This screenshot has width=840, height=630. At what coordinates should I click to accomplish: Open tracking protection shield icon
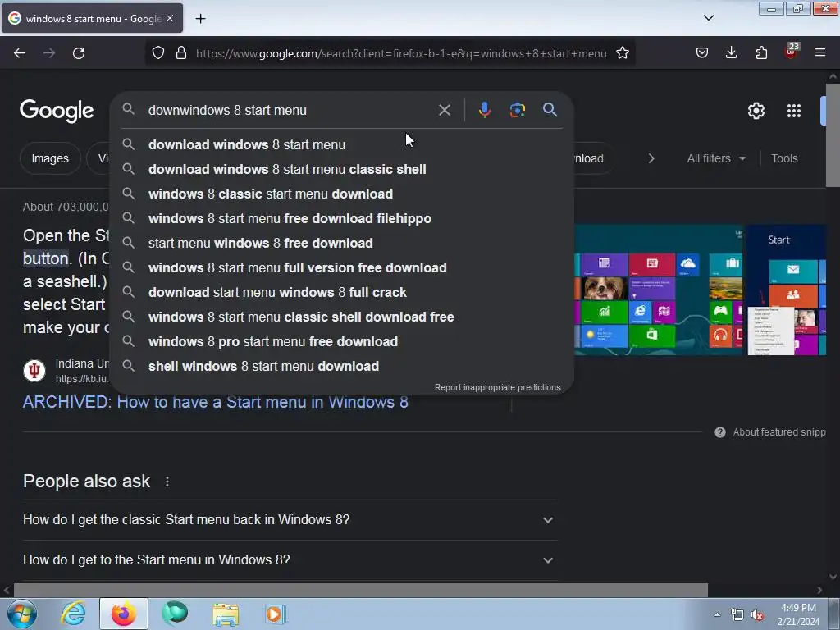click(158, 53)
